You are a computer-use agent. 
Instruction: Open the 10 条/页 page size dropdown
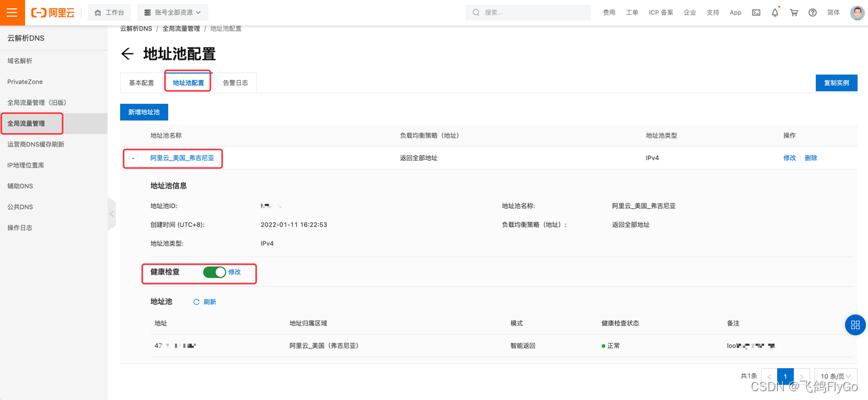(x=835, y=376)
